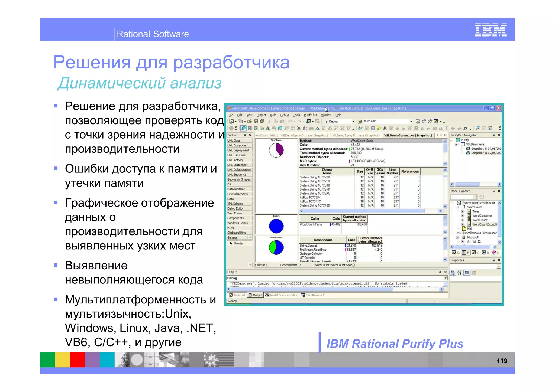Select the General section in Toolbox
This screenshot has height=392, width=555.
pos(237,237)
